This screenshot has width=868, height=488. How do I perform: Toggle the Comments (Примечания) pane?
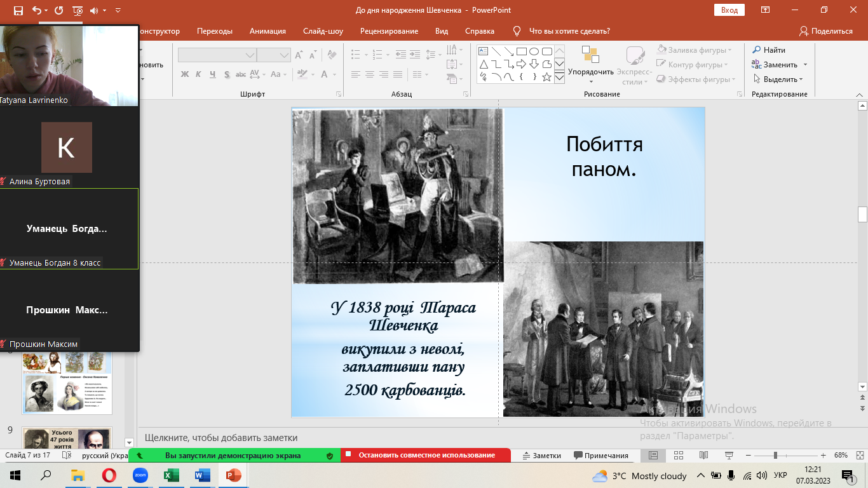600,456
